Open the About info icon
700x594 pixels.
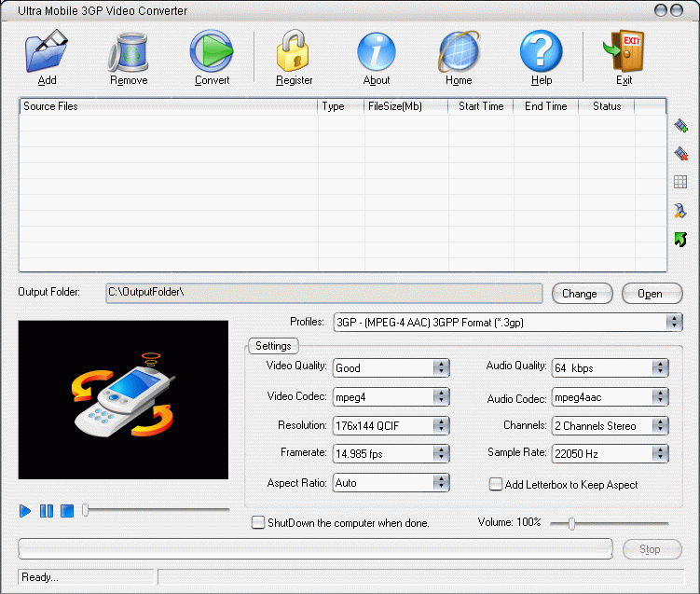(x=377, y=52)
